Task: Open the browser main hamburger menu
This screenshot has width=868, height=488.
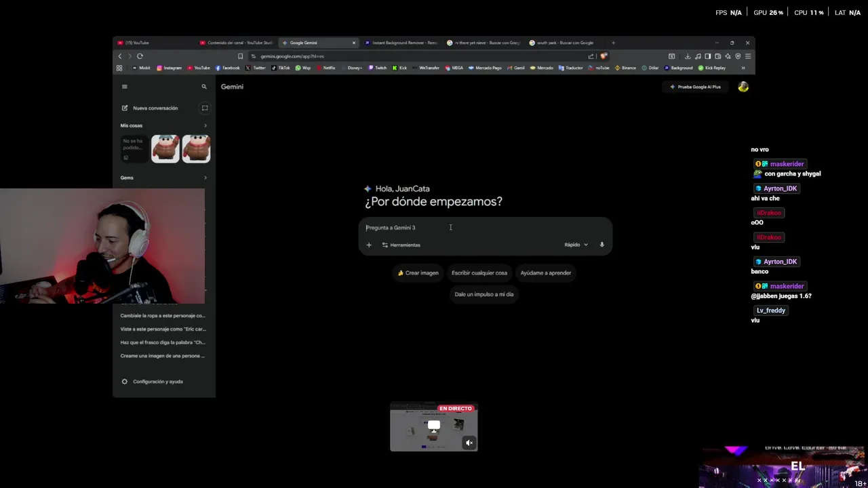Action: pos(748,56)
